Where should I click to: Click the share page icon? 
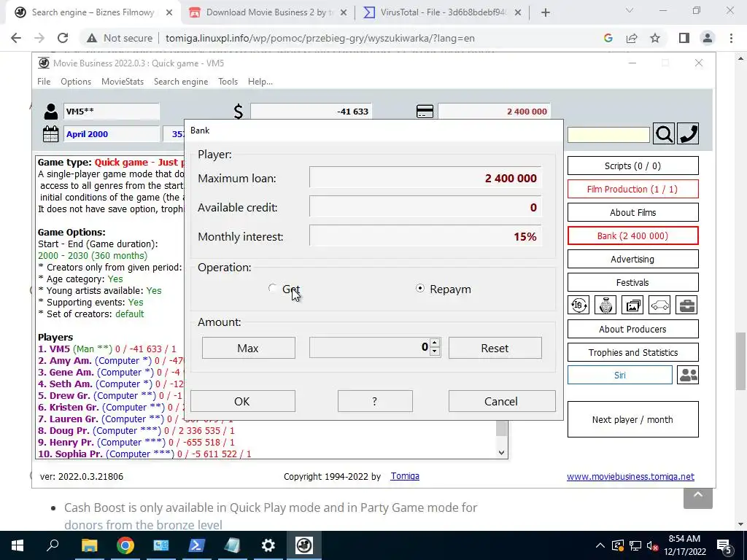coord(632,38)
